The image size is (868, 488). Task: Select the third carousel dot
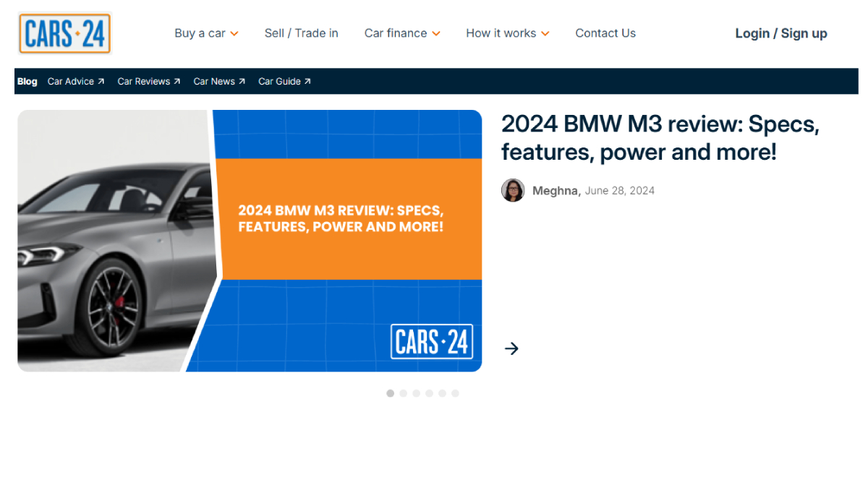click(x=416, y=393)
